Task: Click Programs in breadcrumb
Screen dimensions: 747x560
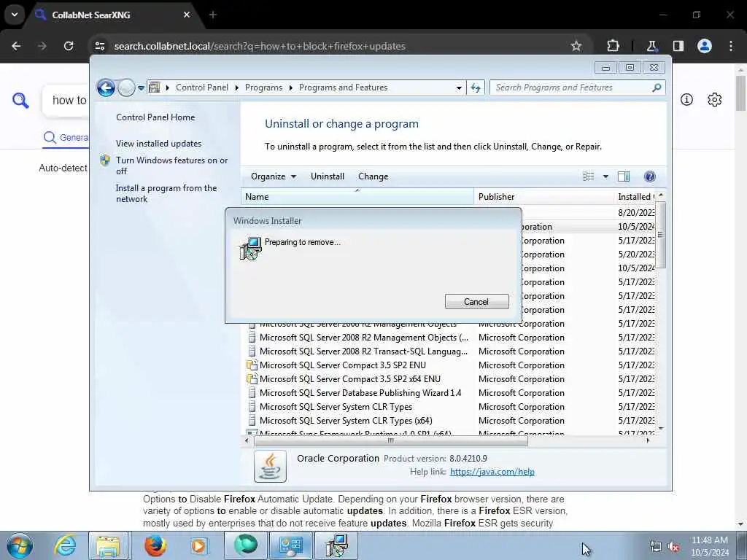Action: click(263, 87)
